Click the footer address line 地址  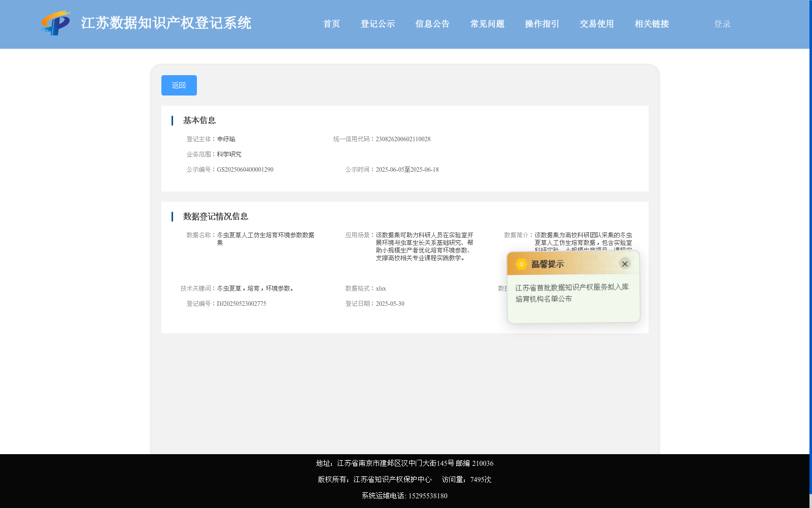[x=404, y=463]
